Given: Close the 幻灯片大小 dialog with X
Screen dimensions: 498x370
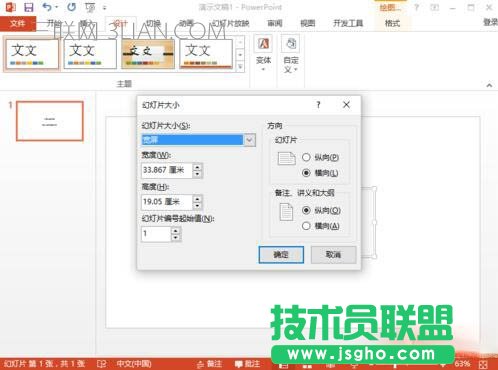Looking at the screenshot, I should click(346, 105).
